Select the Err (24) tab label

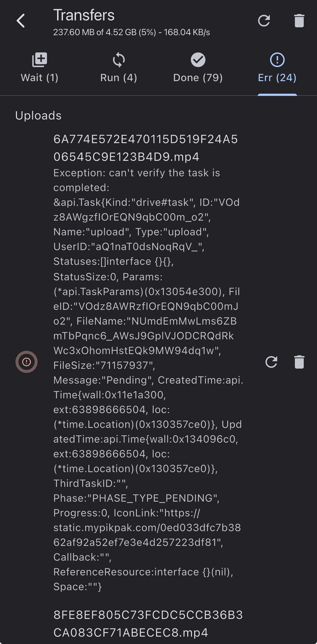pyautogui.click(x=277, y=78)
